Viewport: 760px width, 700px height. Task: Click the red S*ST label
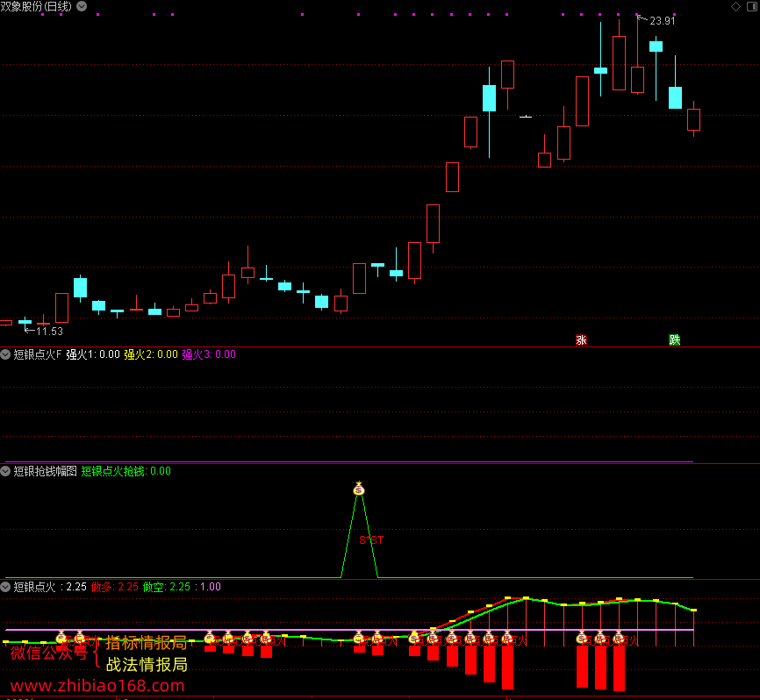click(x=371, y=540)
